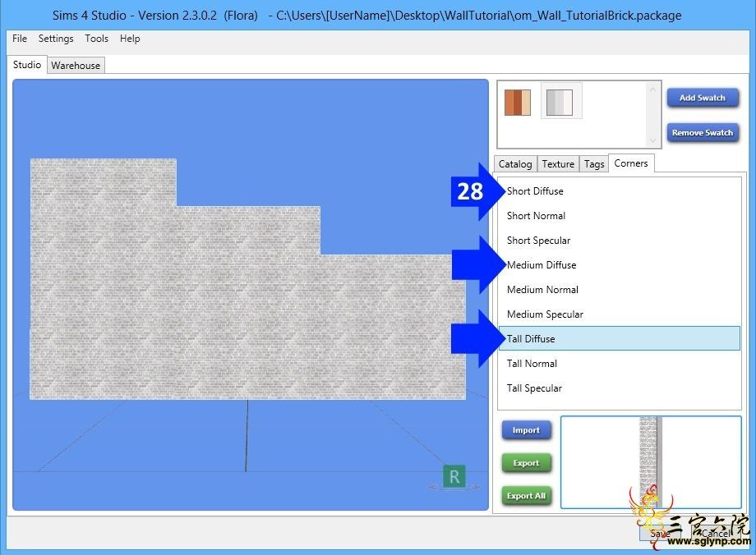Click the blue Import button

click(526, 430)
